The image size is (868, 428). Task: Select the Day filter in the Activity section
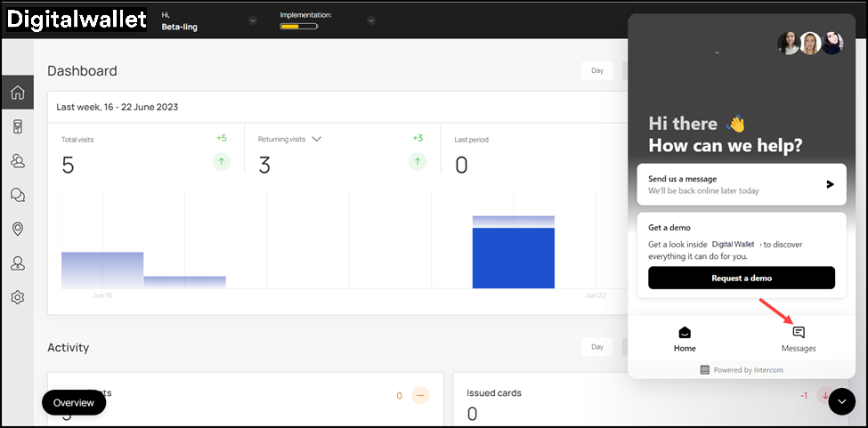[596, 347]
